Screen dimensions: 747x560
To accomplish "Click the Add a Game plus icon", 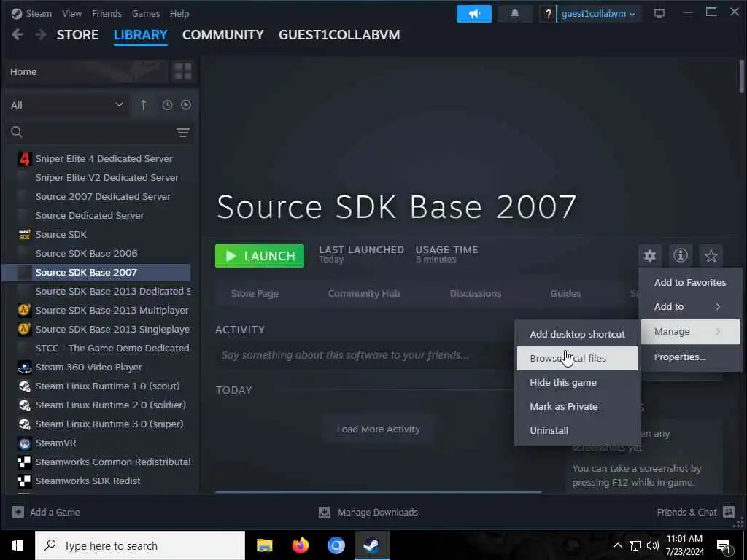I will pos(18,512).
